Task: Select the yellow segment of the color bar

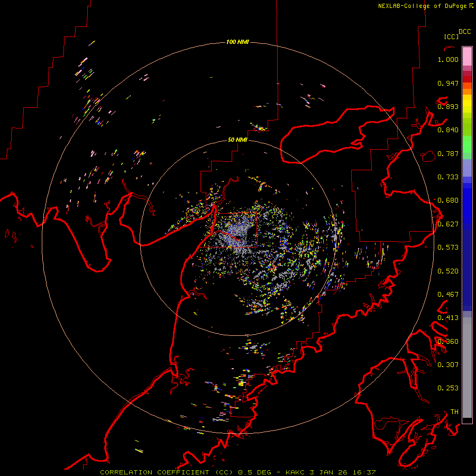Action: (467, 104)
